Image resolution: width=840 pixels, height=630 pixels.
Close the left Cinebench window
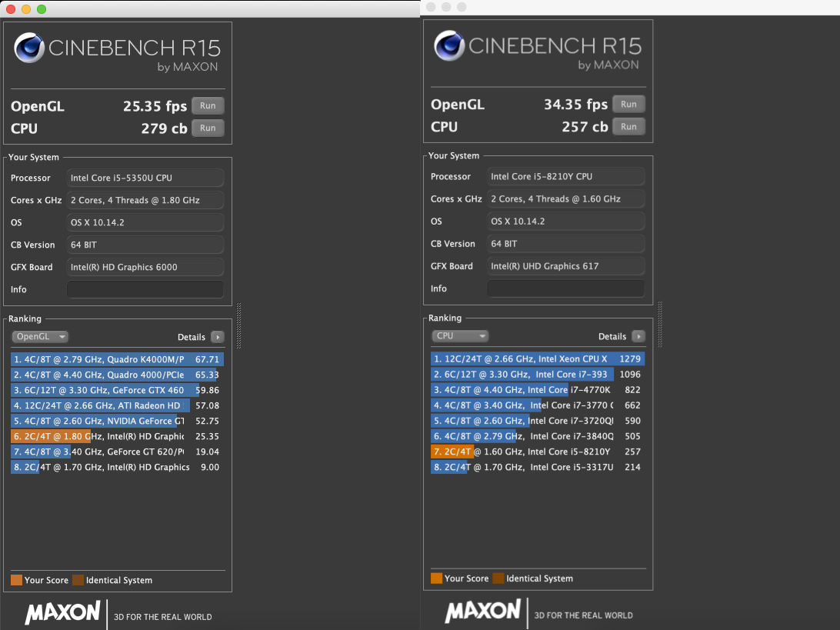click(x=10, y=9)
